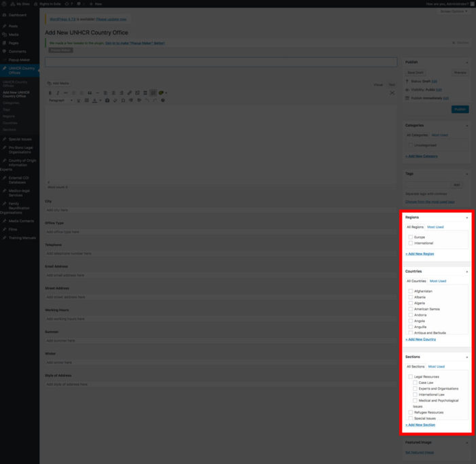Check the Legal Resources section checkbox
Image resolution: width=476 pixels, height=464 pixels.
click(x=411, y=376)
